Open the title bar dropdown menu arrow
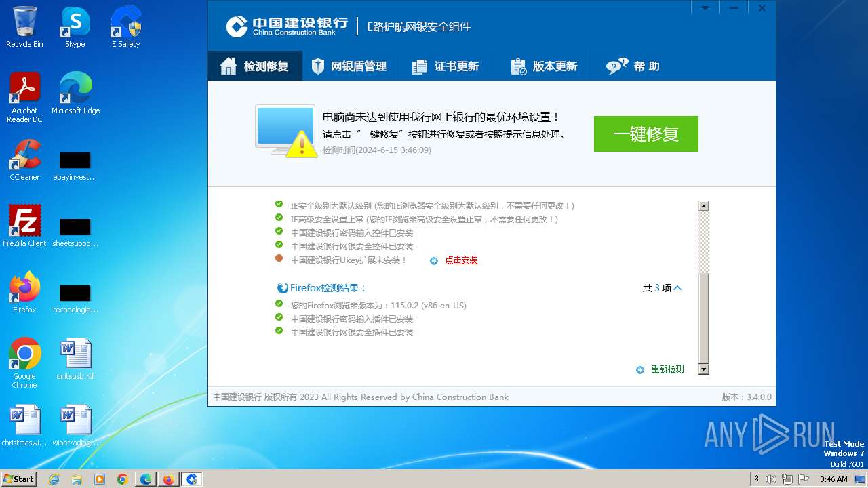Viewport: 868px width, 488px height. coord(705,8)
